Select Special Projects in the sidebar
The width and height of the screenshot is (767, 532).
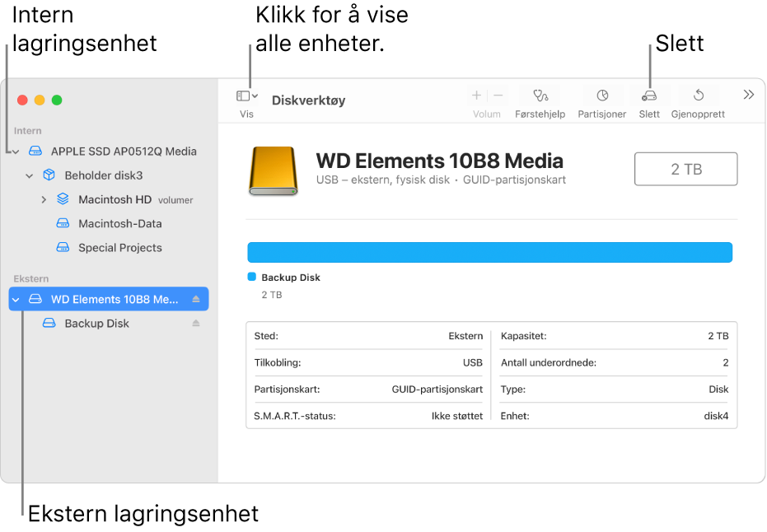(x=119, y=248)
